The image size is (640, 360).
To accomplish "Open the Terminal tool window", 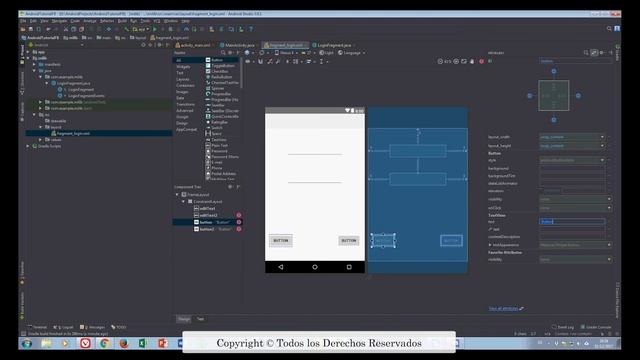I will pyautogui.click(x=38, y=327).
